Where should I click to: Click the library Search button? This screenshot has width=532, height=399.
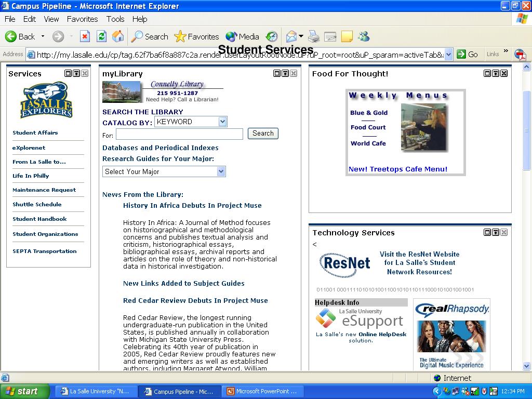click(263, 134)
